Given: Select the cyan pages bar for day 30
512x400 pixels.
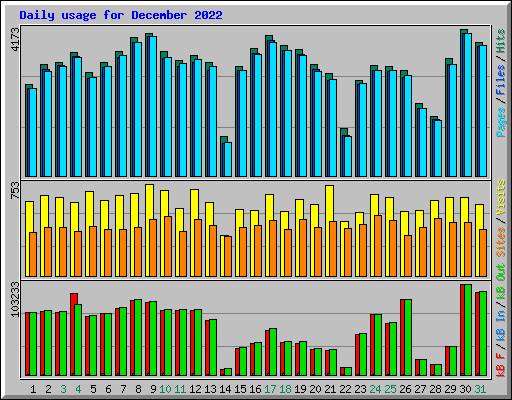Looking at the screenshot, I should (x=468, y=105).
